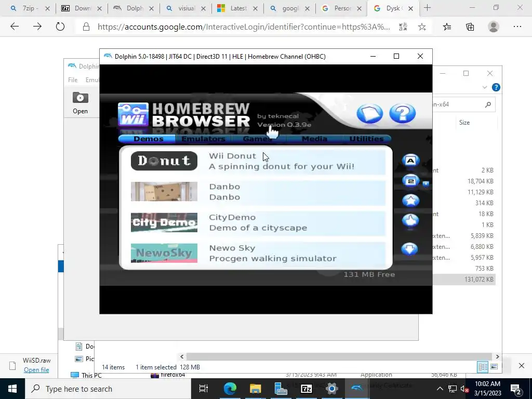This screenshot has height=399, width=532.
Task: Click the translate page icon in address bar
Action: [403, 27]
